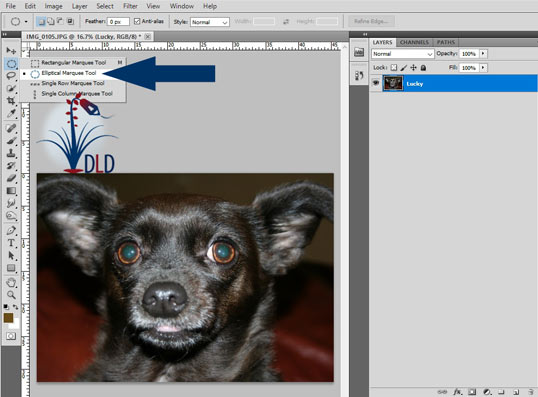Viewport: 538px width, 397px height.
Task: Toggle lock position
Action: [x=413, y=68]
